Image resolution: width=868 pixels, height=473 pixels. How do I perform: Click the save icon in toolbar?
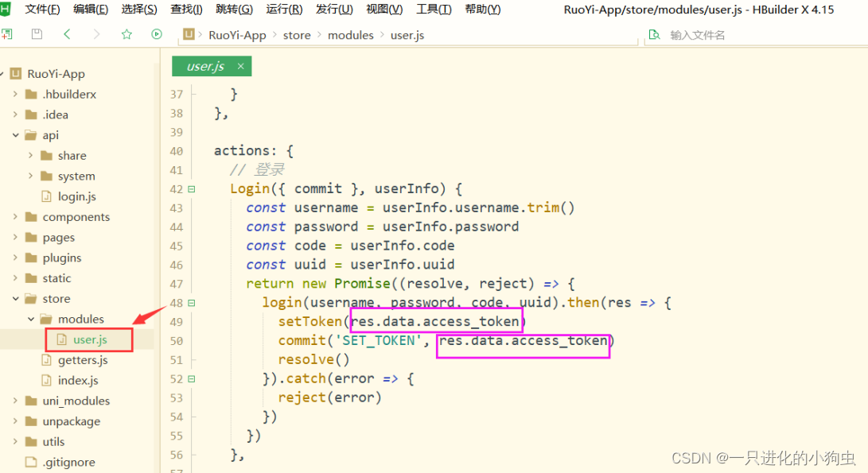click(x=37, y=35)
